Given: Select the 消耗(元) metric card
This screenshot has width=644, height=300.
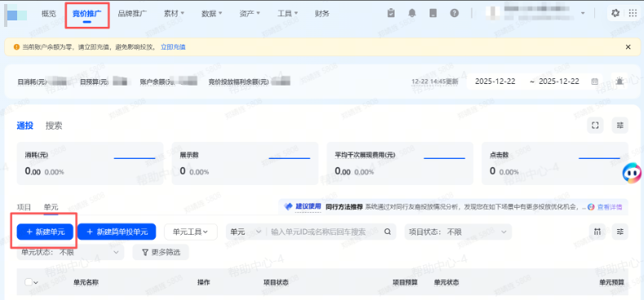Looking at the screenshot, I should pyautogui.click(x=90, y=163).
